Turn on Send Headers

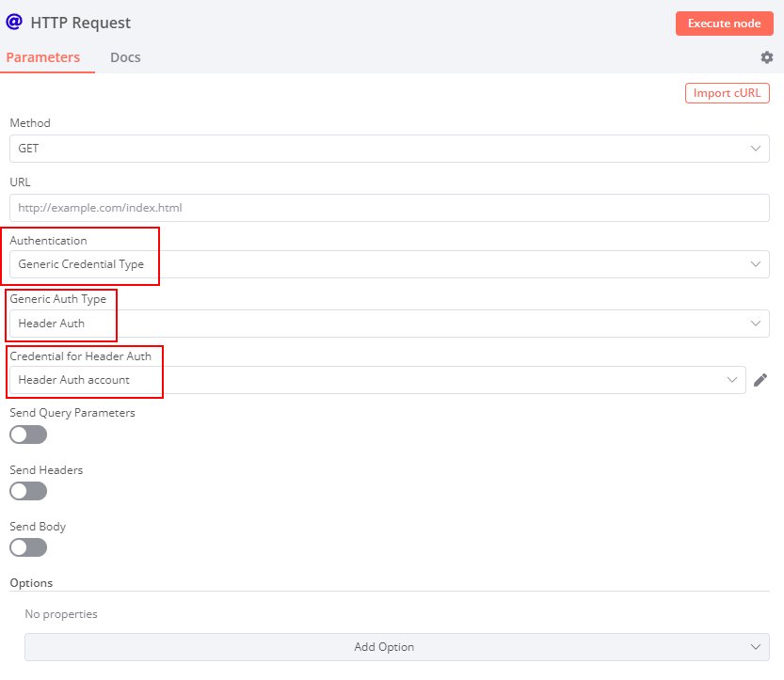pos(27,491)
